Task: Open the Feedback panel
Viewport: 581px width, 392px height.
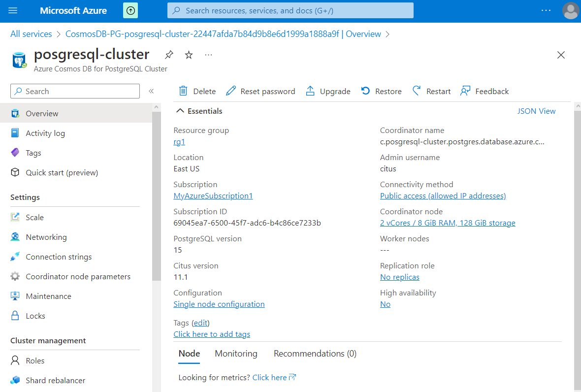Action: coord(484,91)
